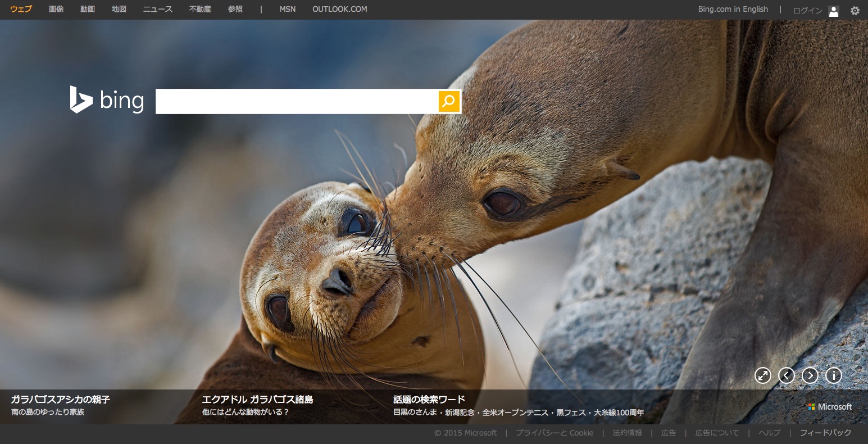Viewport: 868px width, 444px height.
Task: Click the フィードバック feedback link
Action: [x=825, y=433]
